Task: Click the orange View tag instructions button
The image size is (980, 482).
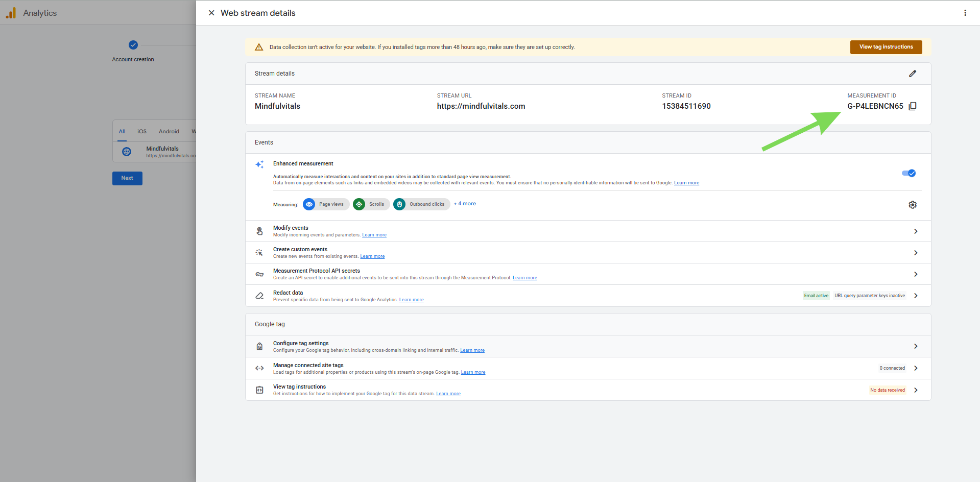Action: pyautogui.click(x=886, y=47)
